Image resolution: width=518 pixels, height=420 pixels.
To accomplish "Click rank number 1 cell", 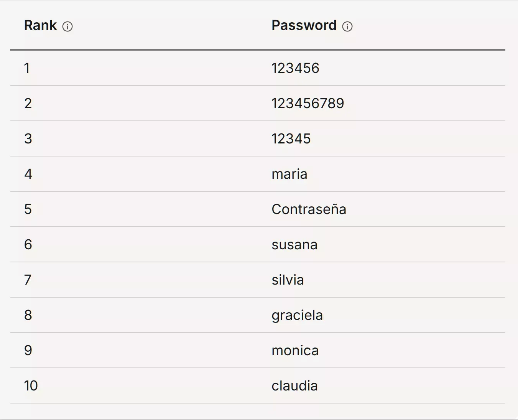I will tap(27, 68).
